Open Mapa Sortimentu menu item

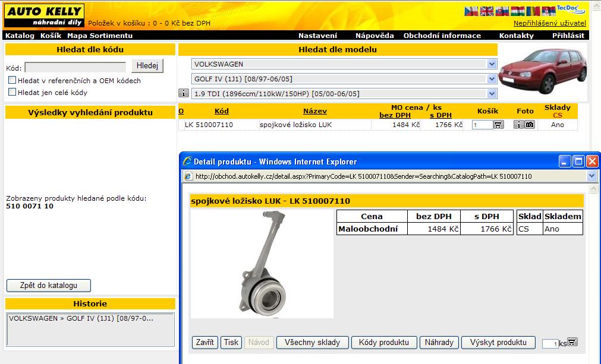[x=100, y=36]
